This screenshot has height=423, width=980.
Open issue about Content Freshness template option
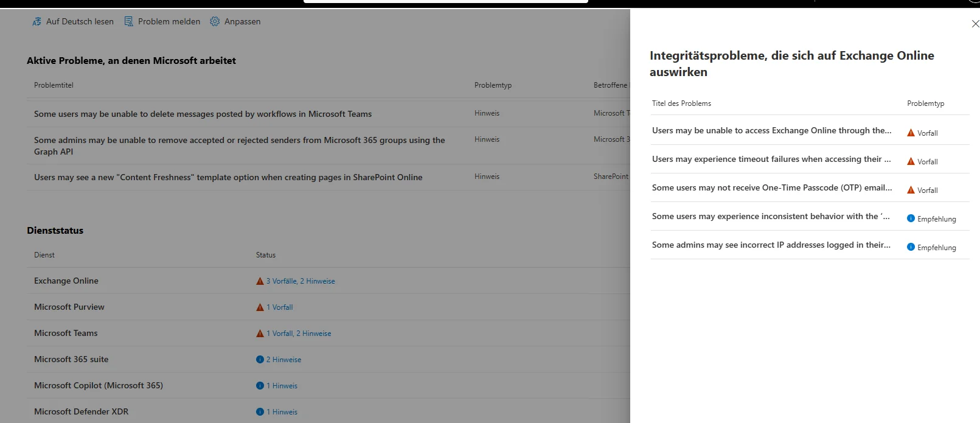pos(228,177)
